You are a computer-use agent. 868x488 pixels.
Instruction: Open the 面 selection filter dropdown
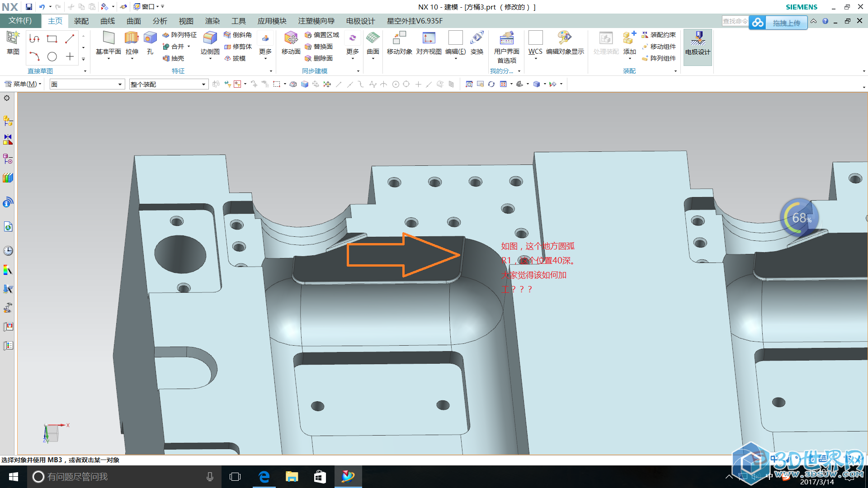[87, 84]
